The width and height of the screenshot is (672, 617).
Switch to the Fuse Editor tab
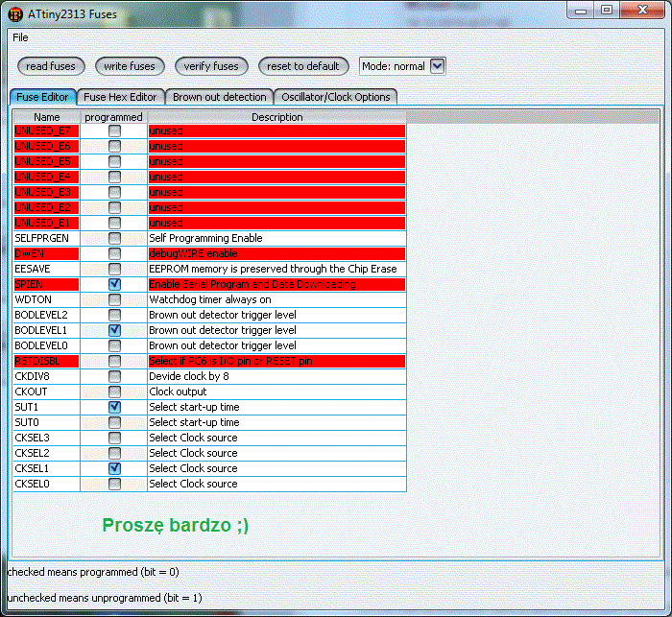pyautogui.click(x=42, y=97)
